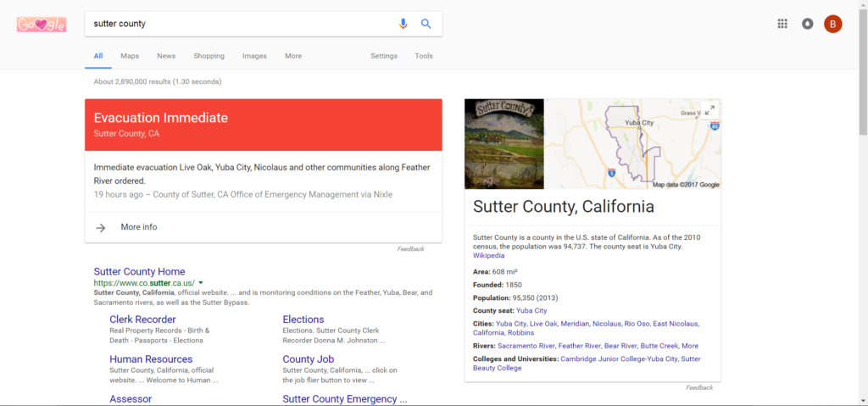
Task: Click the Evacuation Immediate red alert banner
Action: [264, 125]
